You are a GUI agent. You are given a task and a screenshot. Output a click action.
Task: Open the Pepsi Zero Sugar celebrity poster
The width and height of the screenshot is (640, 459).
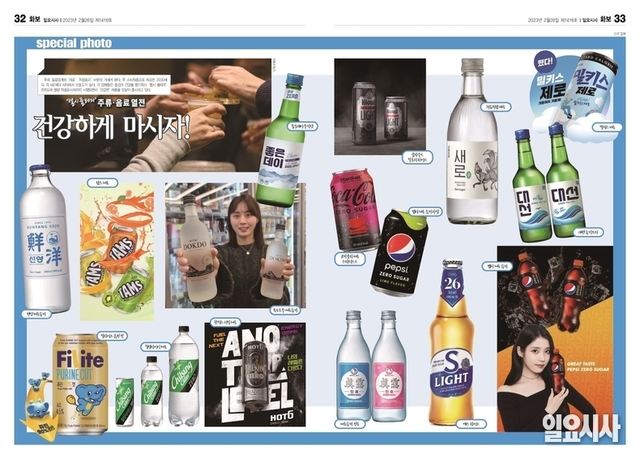[555, 339]
